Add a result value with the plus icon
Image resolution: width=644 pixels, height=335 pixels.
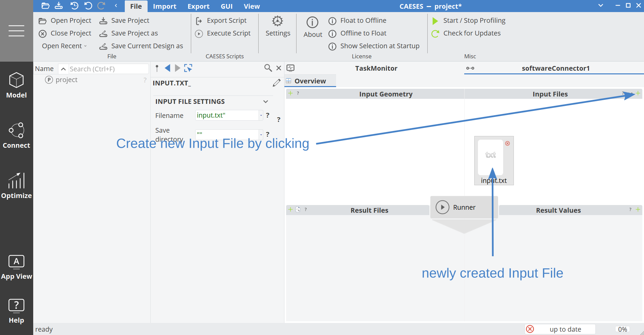click(x=638, y=209)
